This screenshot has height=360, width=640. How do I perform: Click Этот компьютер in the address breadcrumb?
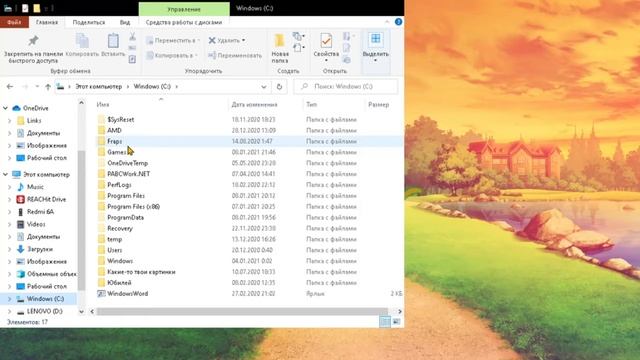[98, 87]
